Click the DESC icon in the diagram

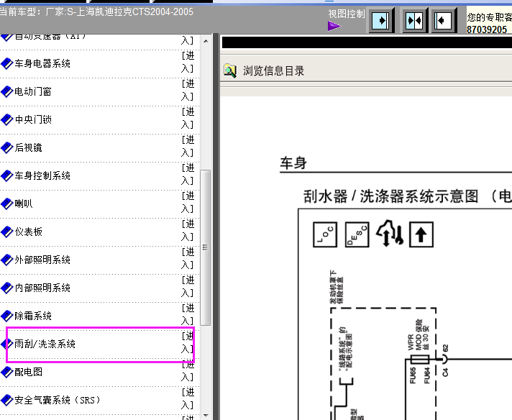(x=357, y=234)
